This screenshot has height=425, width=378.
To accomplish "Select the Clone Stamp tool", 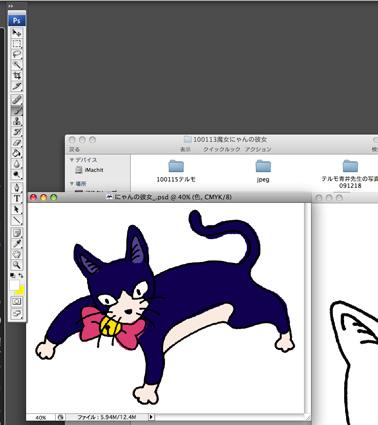I will pyautogui.click(x=16, y=121).
